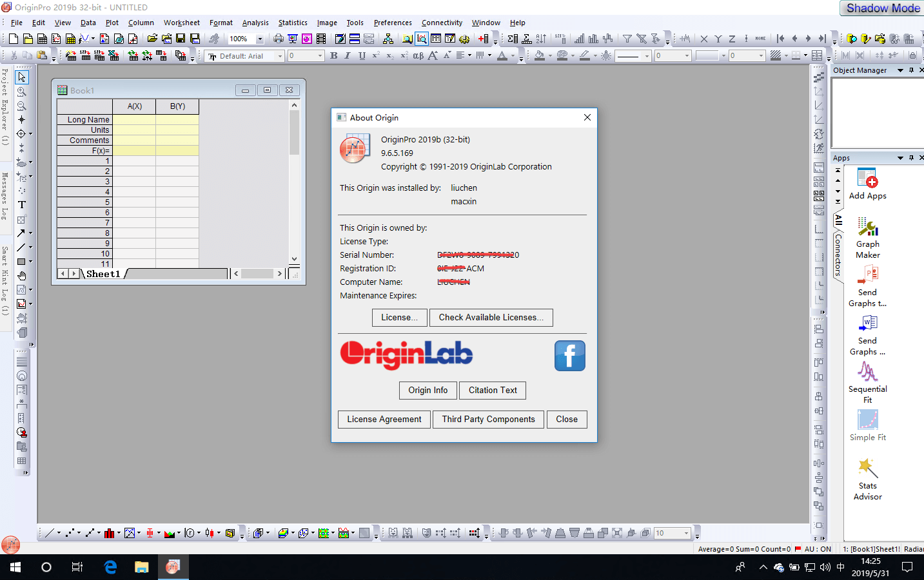
Task: Set column as X (X icon)
Action: pos(703,39)
